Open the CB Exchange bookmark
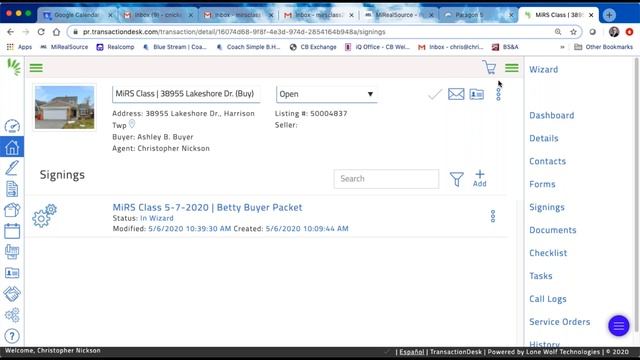The width and height of the screenshot is (640, 360). 313,47
